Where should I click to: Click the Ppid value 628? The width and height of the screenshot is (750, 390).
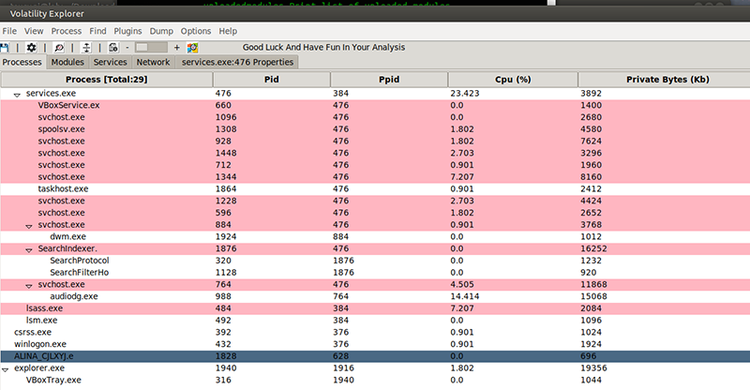[341, 357]
